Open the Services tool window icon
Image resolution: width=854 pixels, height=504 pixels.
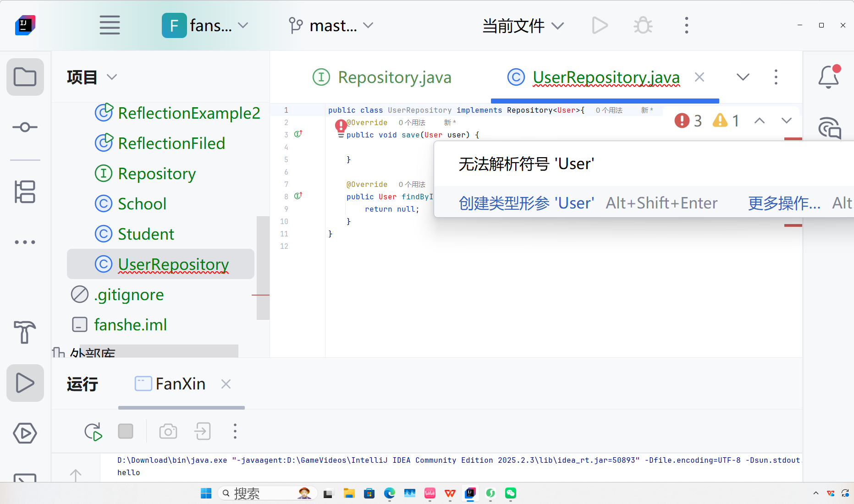(25, 433)
